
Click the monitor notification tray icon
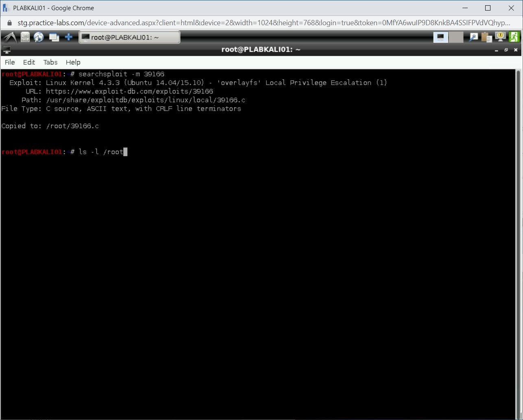point(500,37)
